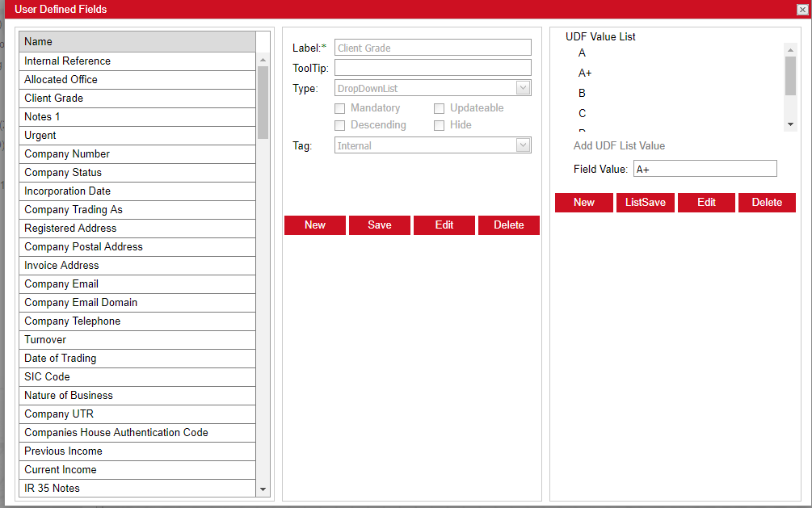Click New button in UDF Value List panel
Screen dimensions: 812x508
tap(584, 203)
